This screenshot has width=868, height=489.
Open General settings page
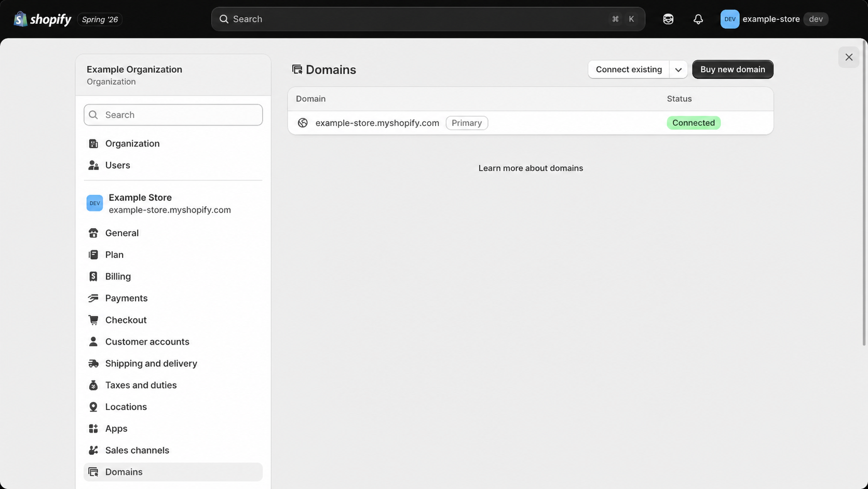[173, 233]
